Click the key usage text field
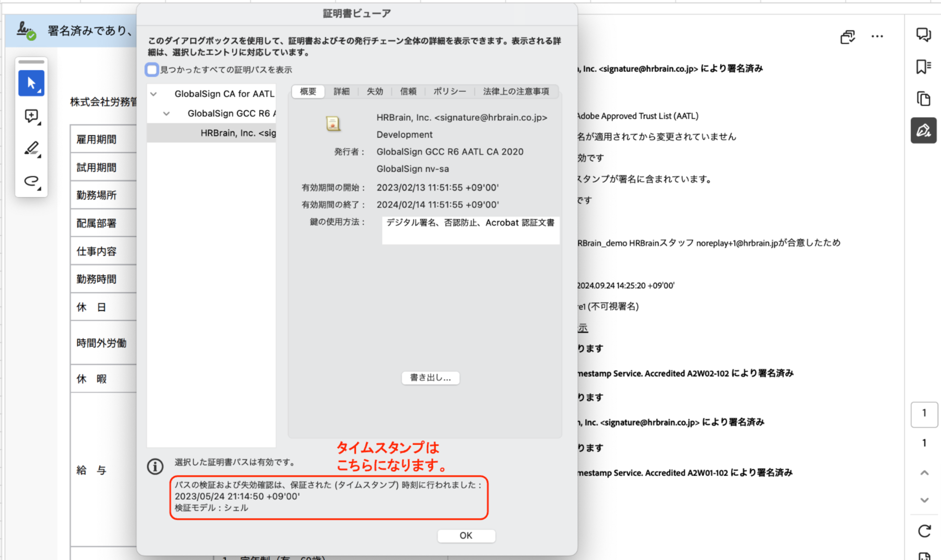The height and width of the screenshot is (560, 941). [x=470, y=230]
